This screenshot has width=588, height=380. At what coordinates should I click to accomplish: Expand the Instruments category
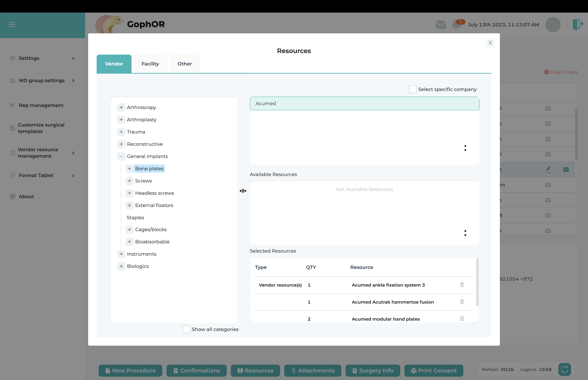tap(121, 254)
